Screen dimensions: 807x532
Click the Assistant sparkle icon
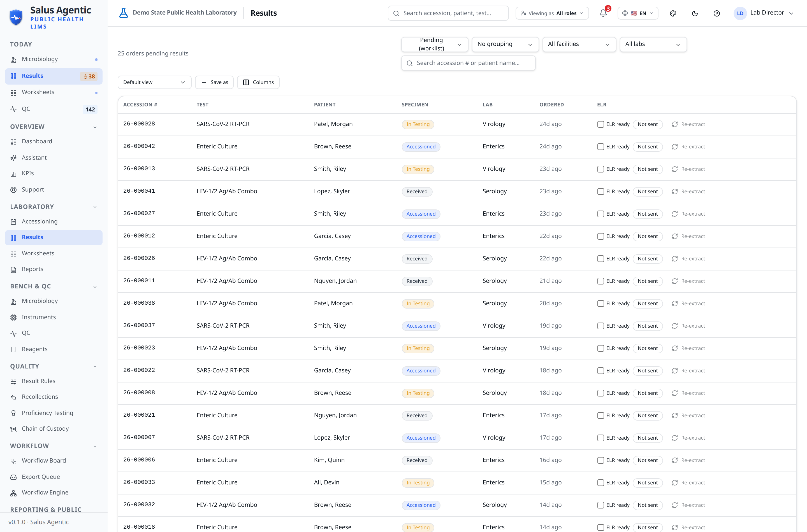(x=13, y=158)
